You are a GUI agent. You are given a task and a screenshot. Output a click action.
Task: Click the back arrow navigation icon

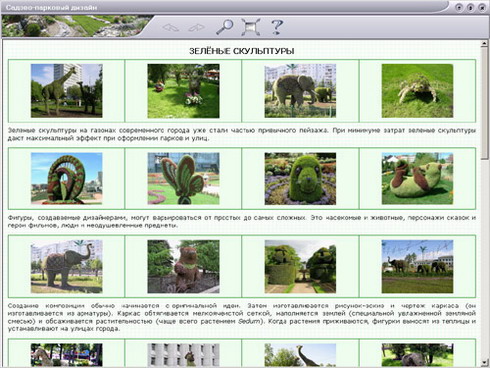coord(171,28)
